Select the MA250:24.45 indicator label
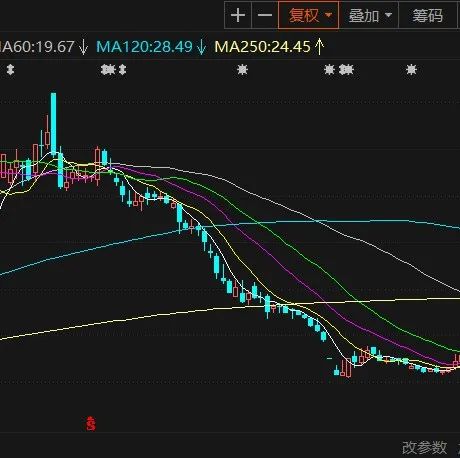The image size is (460, 458). tap(269, 47)
